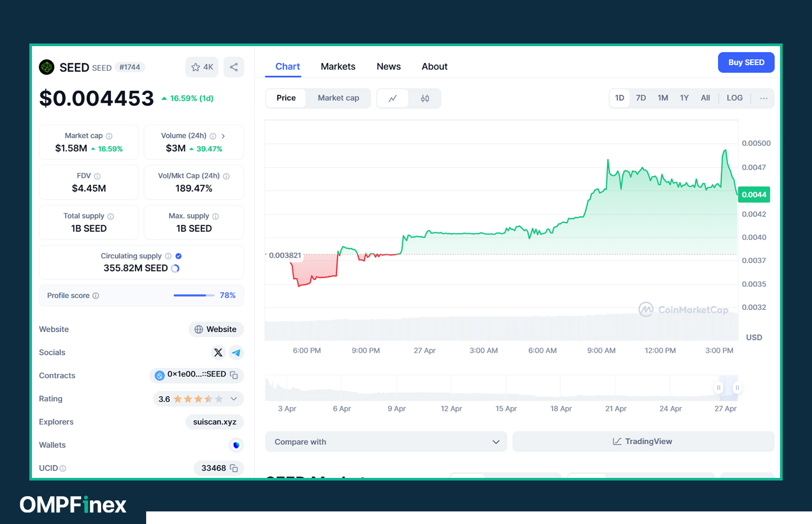This screenshot has height=524, width=812.
Task: Click Max. supply info icon
Action: [x=215, y=216]
